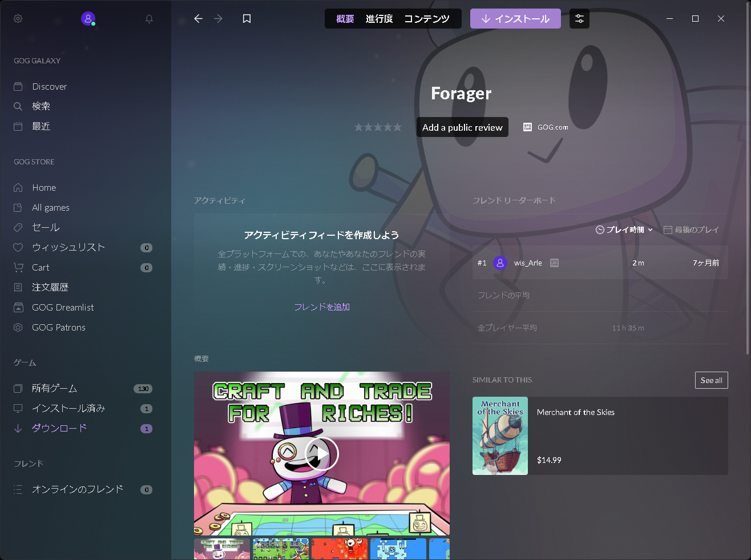Play the Forager trailer video

tap(322, 454)
